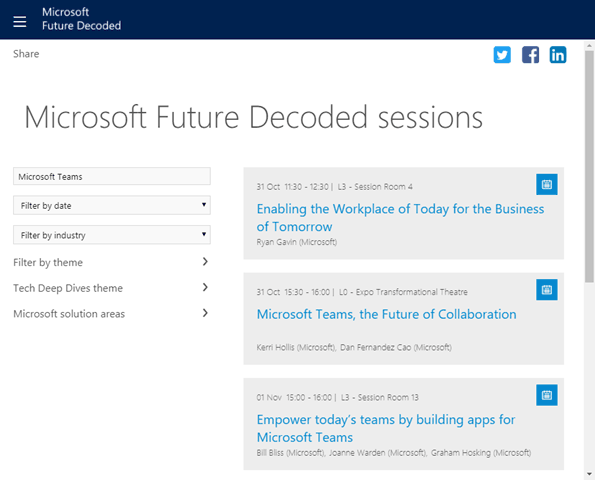Image resolution: width=595 pixels, height=480 pixels.
Task: Share the page on Twitter
Action: click(502, 55)
